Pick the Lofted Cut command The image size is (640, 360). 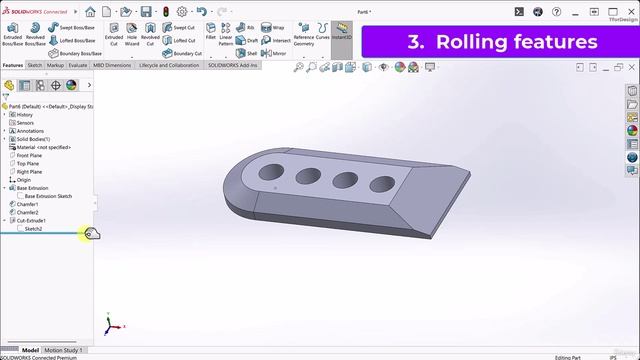coord(178,40)
